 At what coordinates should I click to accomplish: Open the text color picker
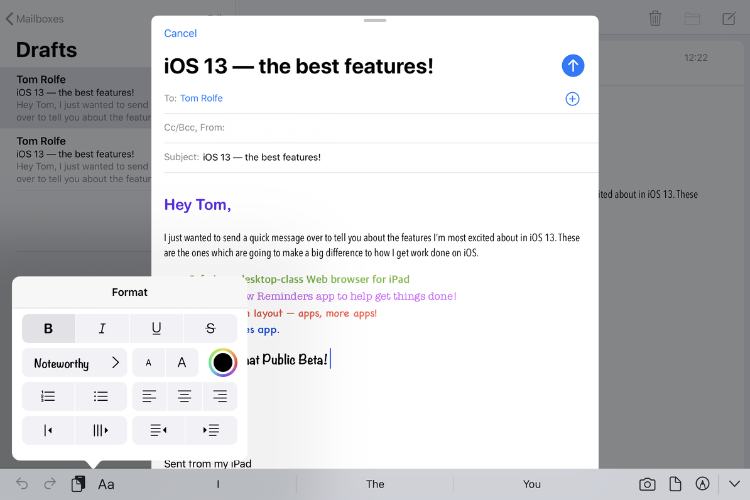(222, 363)
